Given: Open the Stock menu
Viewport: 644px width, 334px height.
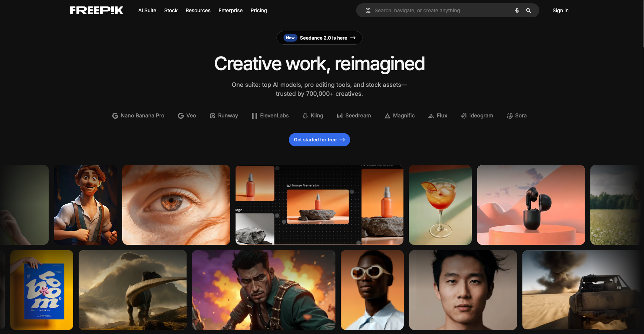Looking at the screenshot, I should [x=171, y=11].
